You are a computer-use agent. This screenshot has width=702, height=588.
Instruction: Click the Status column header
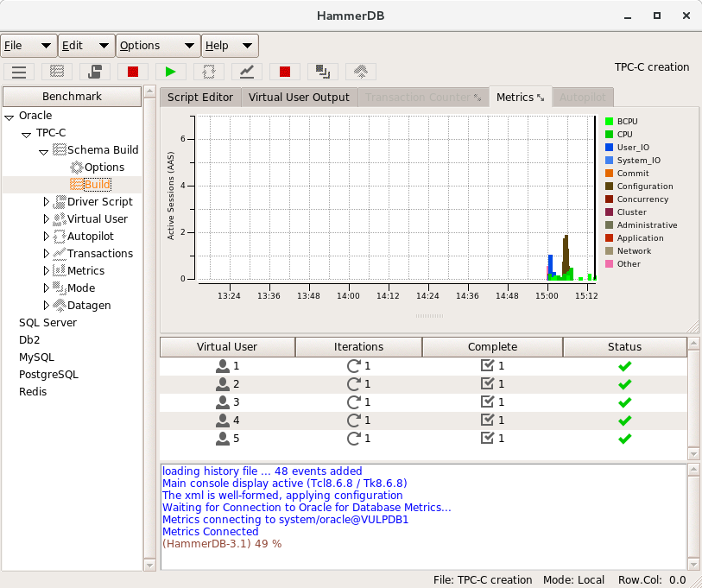624,347
